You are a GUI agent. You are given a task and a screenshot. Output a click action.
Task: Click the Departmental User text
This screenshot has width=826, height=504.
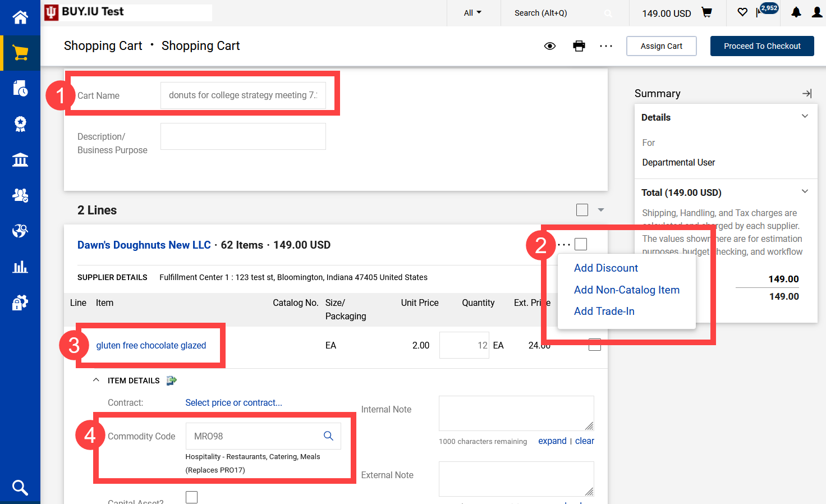[678, 163]
